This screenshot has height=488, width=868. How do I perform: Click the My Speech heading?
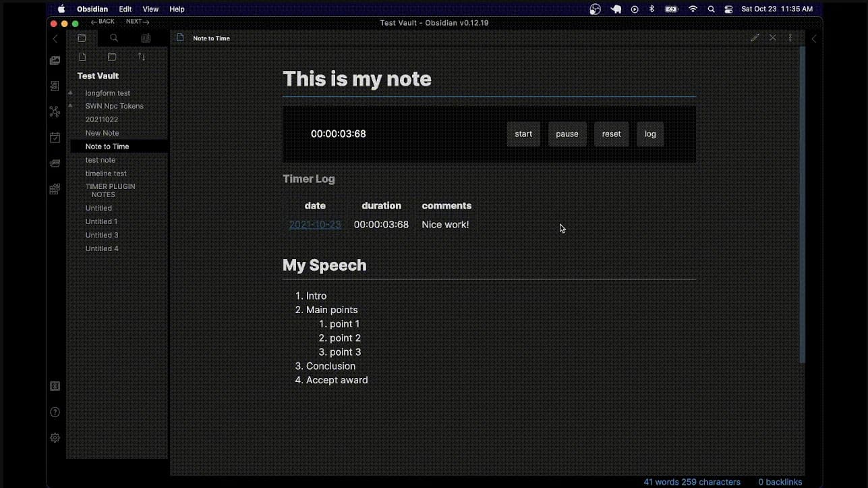point(324,265)
